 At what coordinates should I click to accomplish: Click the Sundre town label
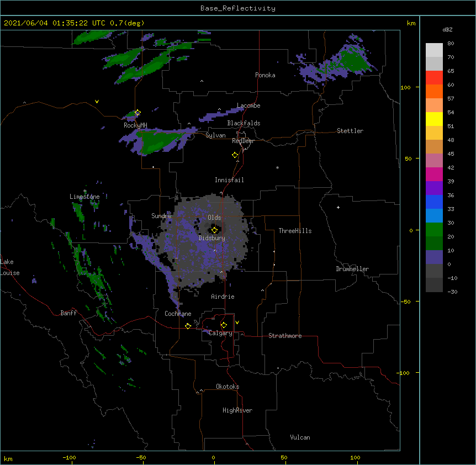click(x=161, y=216)
